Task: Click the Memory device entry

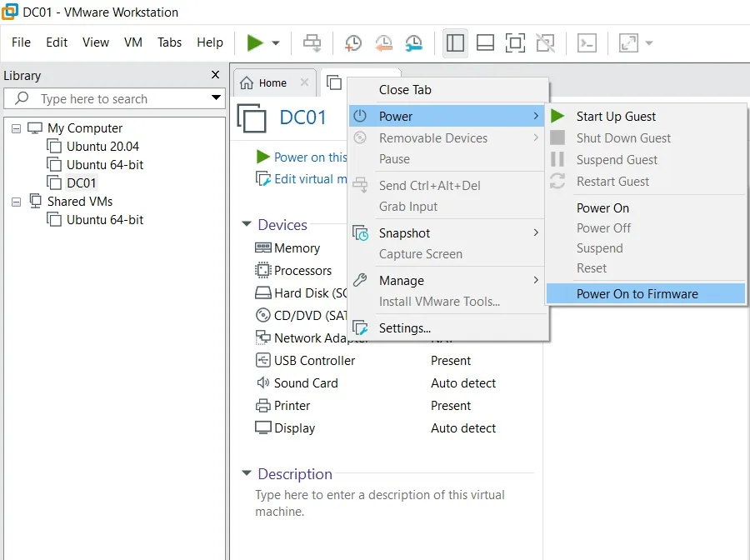Action: point(297,248)
